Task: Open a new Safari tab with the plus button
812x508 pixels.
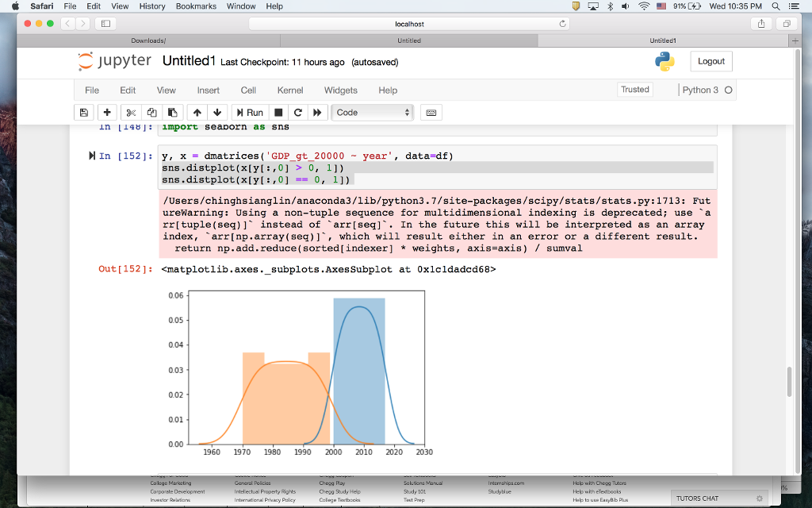Action: [x=795, y=40]
